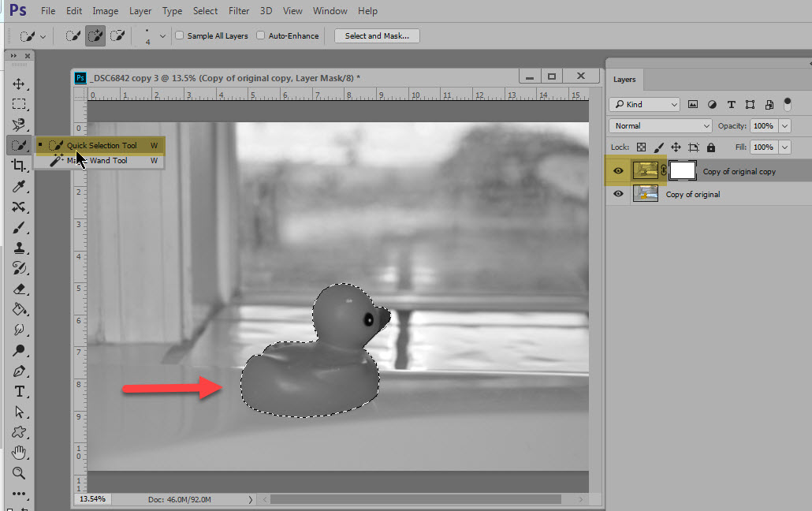Select the Rectangular Marquee tool
Image resolution: width=812 pixels, height=511 pixels.
coord(19,104)
